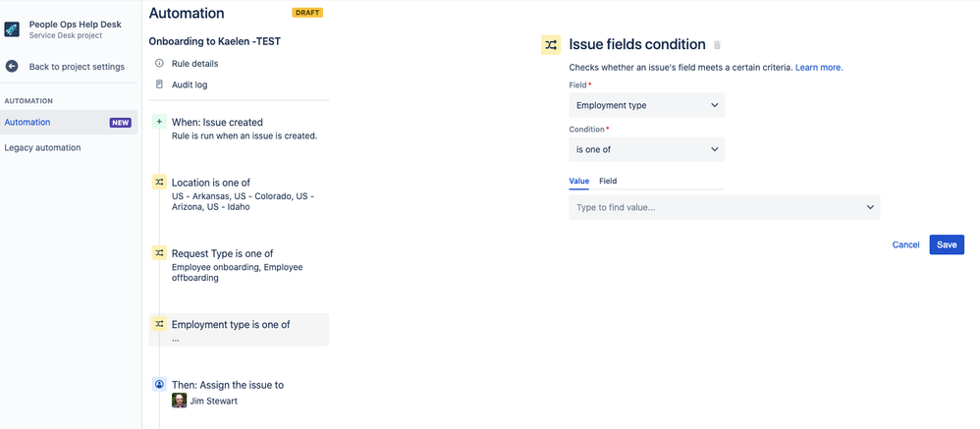980x429 pixels.
Task: Click the Audit log document icon
Action: tap(159, 84)
